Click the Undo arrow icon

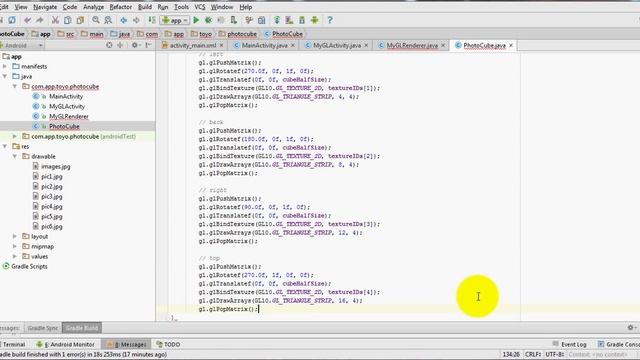click(x=27, y=20)
